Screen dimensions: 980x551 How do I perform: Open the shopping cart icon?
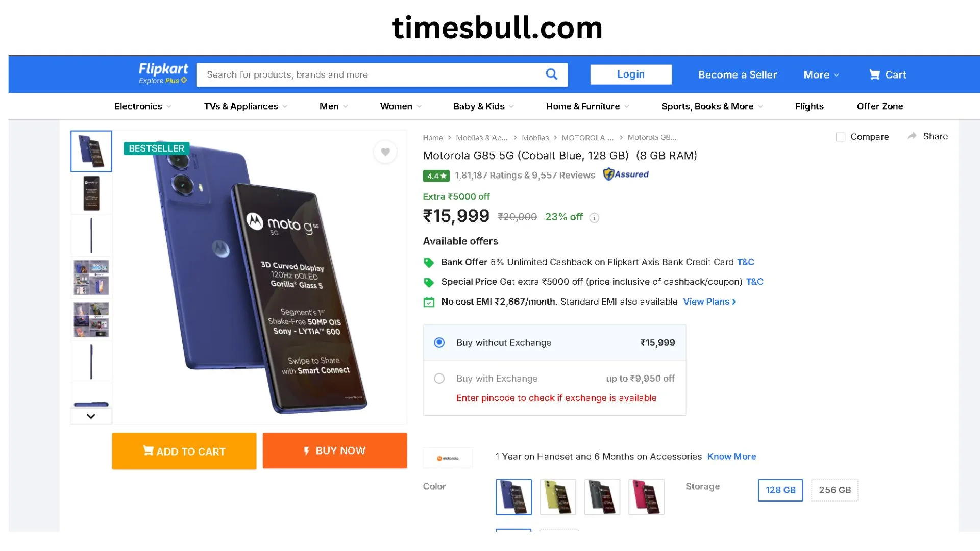[874, 75]
